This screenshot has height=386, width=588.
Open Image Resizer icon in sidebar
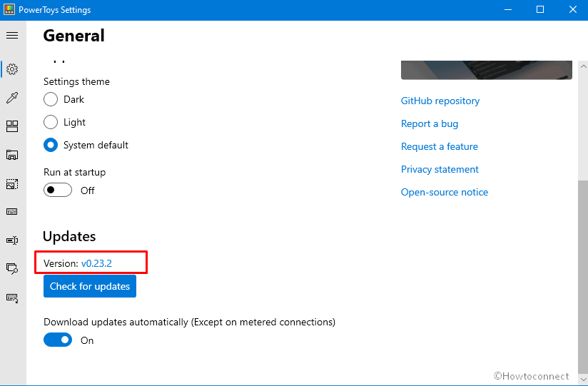[12, 184]
